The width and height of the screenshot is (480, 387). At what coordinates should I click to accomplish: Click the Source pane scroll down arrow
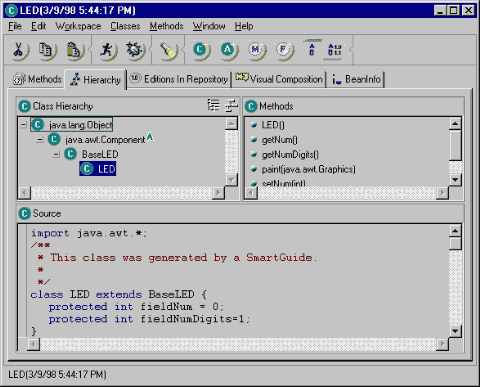click(x=455, y=331)
